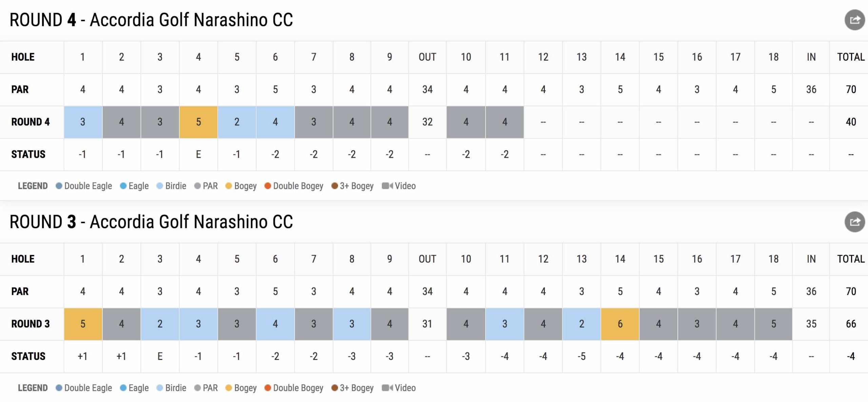Click the TOTAL column header in Round 4
The width and height of the screenshot is (868, 402).
[x=851, y=57]
